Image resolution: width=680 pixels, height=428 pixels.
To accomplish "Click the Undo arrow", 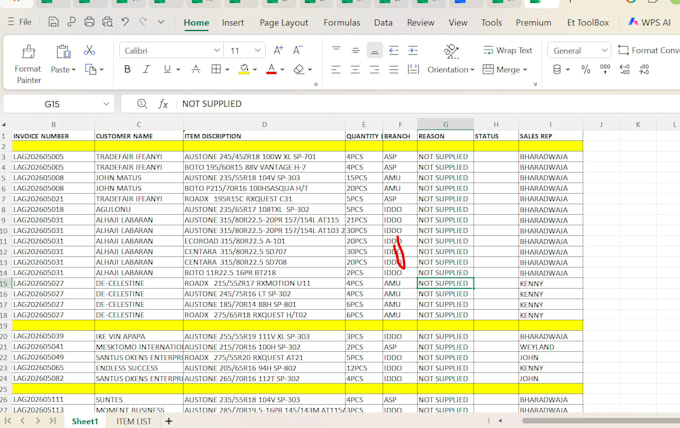I will pos(125,22).
